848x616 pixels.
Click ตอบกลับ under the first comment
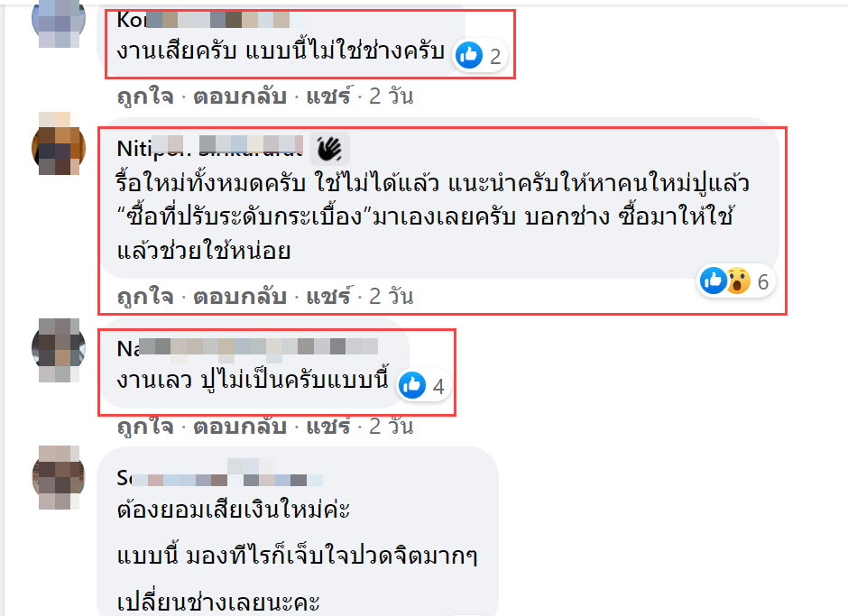pyautogui.click(x=240, y=97)
